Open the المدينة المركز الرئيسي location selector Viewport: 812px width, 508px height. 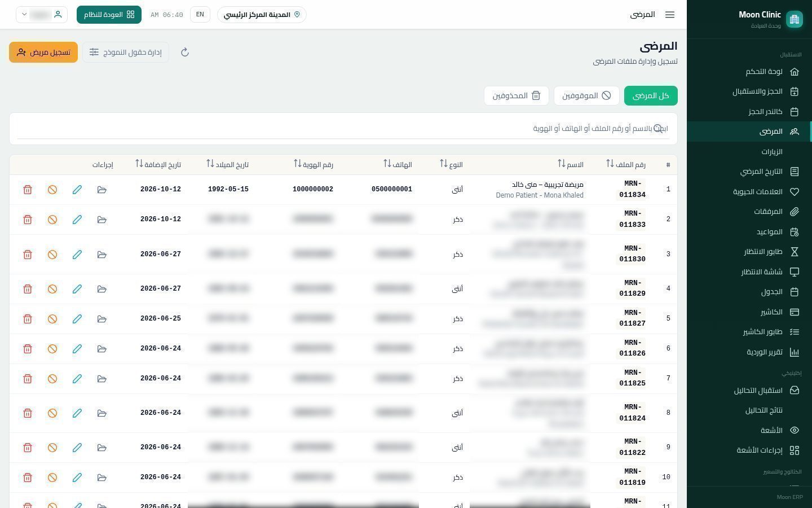click(262, 15)
